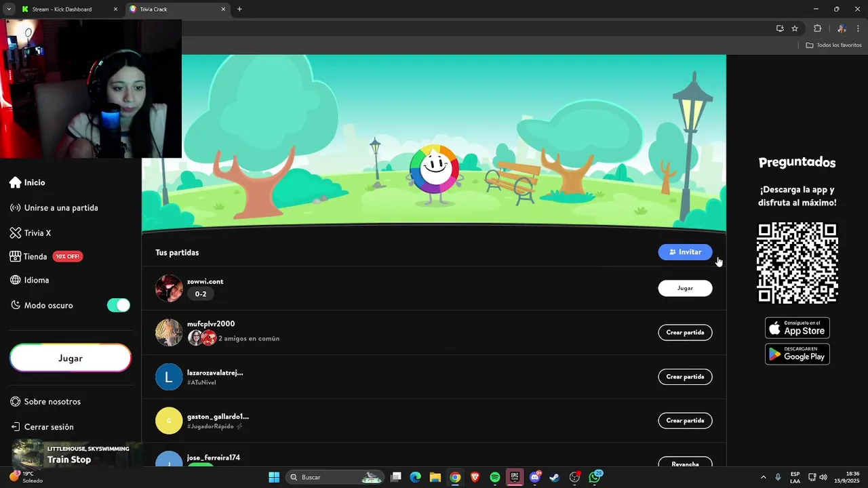Click the App Store download badge

[797, 328]
